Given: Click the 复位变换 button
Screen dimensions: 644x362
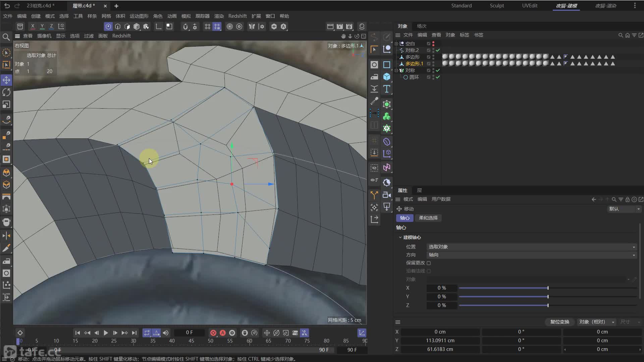Looking at the screenshot, I should 559,322.
